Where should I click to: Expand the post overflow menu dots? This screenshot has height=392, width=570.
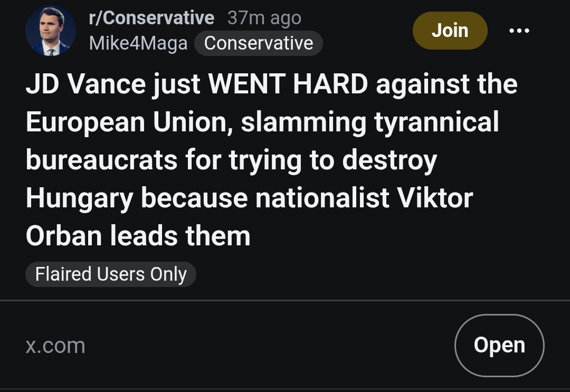coord(519,31)
